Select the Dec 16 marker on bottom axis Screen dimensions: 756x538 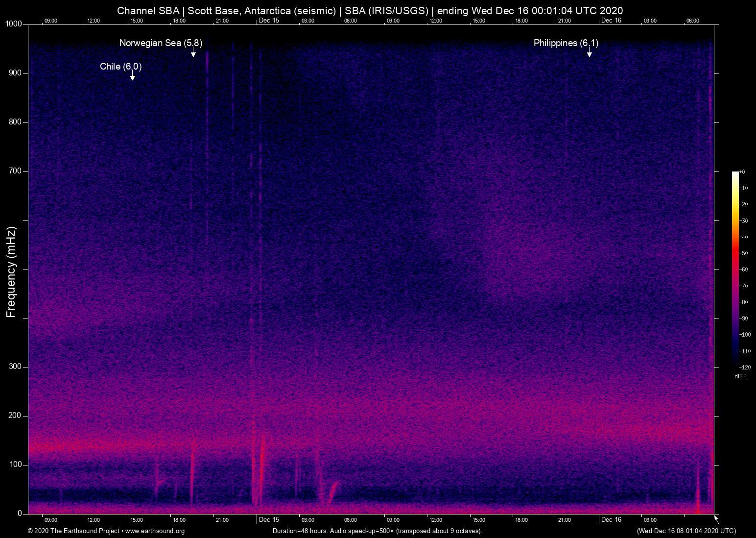pos(612,519)
